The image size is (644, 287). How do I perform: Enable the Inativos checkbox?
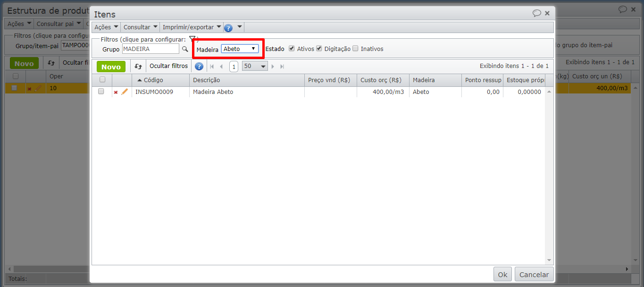pyautogui.click(x=355, y=48)
